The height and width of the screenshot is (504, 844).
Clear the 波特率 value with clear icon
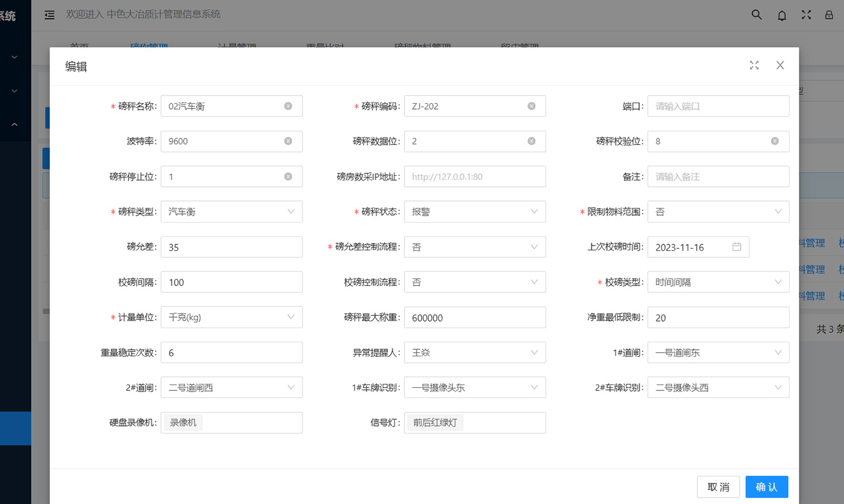coord(288,141)
